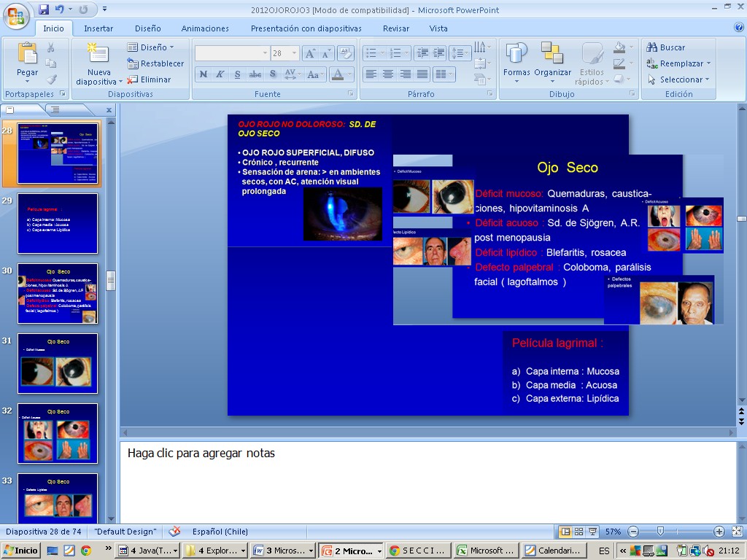Viewport: 747px width, 560px height.
Task: Click the zoom slider handle
Action: [x=660, y=532]
